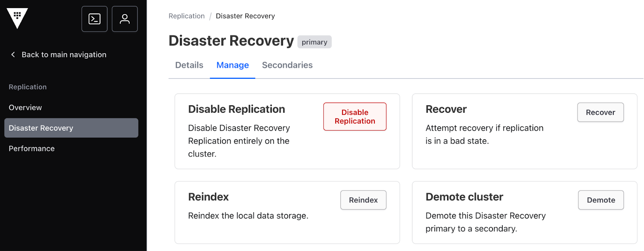Click the Disaster Recovery breadcrumb
644x251 pixels.
point(245,16)
